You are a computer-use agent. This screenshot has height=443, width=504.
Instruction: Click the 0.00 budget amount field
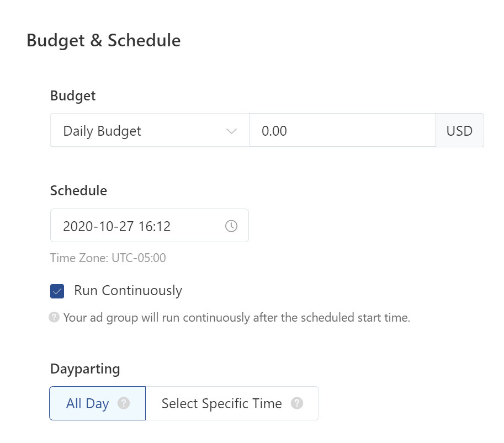pyautogui.click(x=342, y=131)
